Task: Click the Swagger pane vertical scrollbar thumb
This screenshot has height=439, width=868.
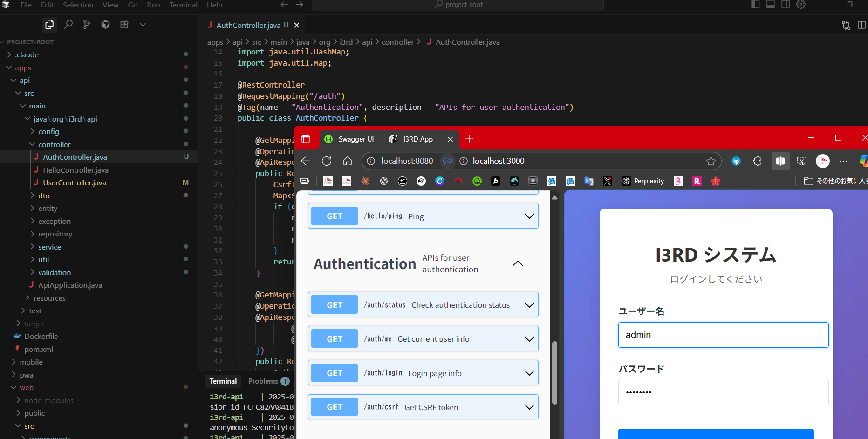Action: (554, 373)
